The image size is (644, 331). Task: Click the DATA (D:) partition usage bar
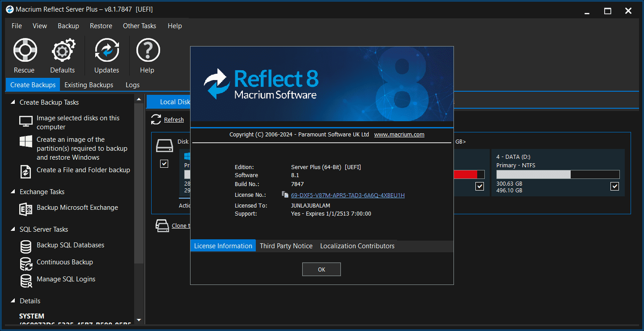pyautogui.click(x=558, y=174)
